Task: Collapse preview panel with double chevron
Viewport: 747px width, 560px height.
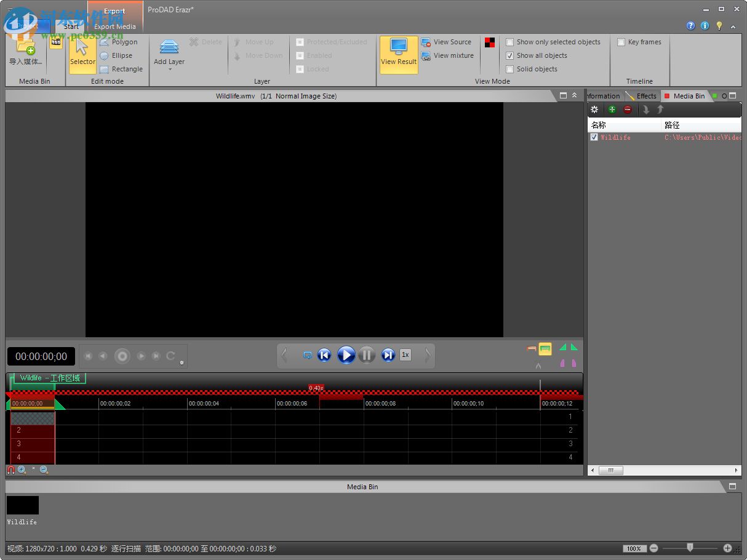Action: point(575,95)
